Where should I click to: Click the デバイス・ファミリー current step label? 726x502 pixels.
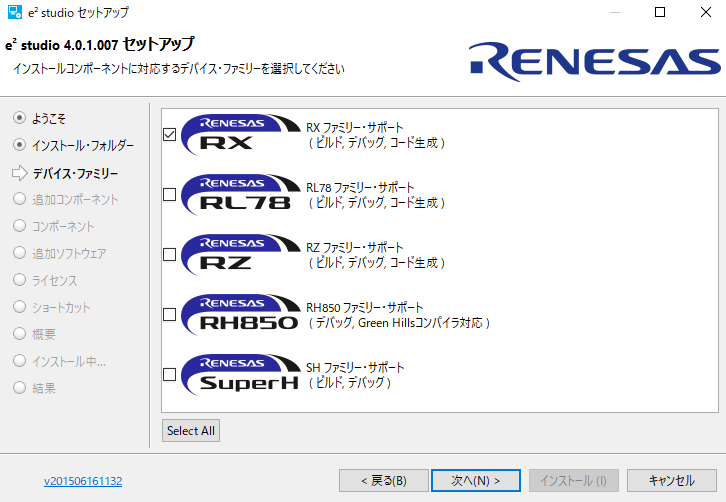(75, 174)
